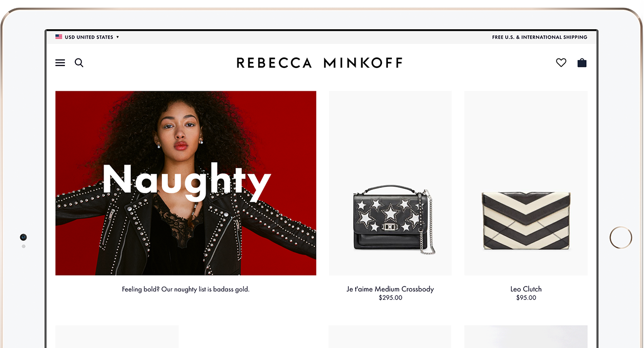Viewport: 644px width, 348px height.
Task: Open Free U.S. & International Shipping link
Action: pos(539,37)
